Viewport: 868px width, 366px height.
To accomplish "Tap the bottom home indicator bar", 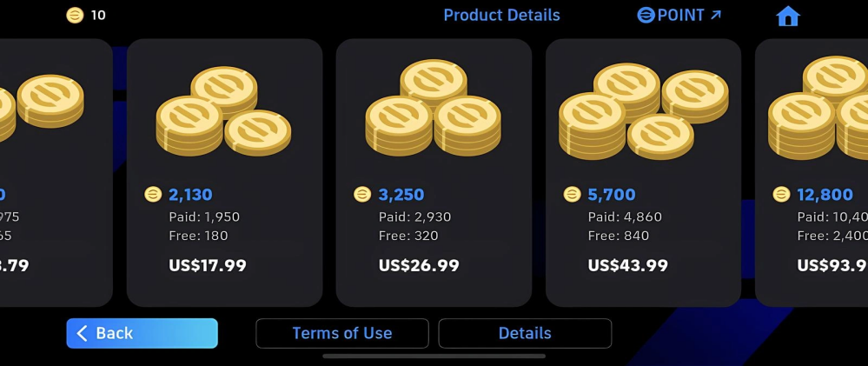I will [x=434, y=356].
